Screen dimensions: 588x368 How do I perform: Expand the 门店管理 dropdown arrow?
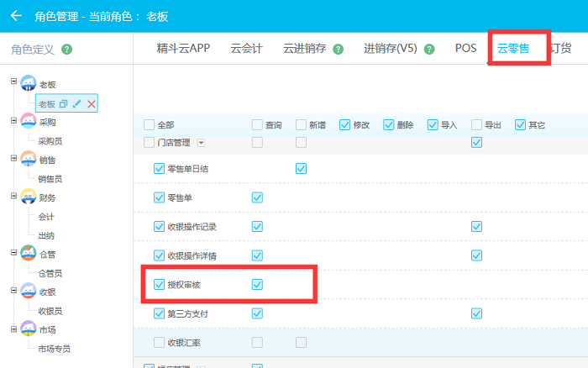pyautogui.click(x=201, y=143)
